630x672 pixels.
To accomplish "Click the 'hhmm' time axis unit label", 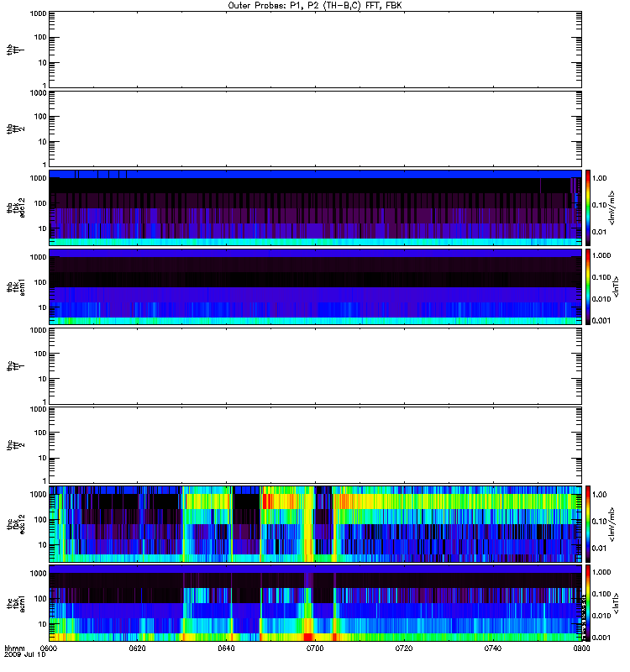I will [x=14, y=648].
